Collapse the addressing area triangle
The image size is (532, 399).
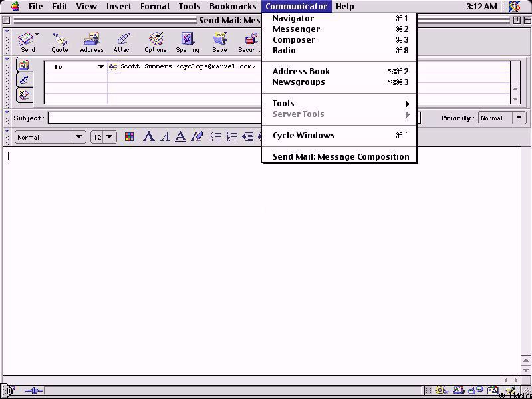[7, 59]
